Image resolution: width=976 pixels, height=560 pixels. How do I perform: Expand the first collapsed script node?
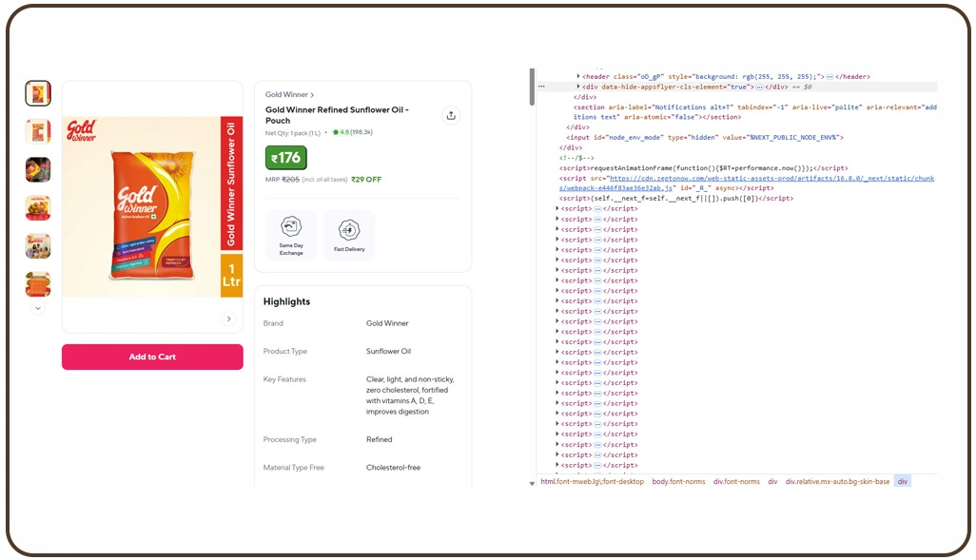click(x=557, y=208)
